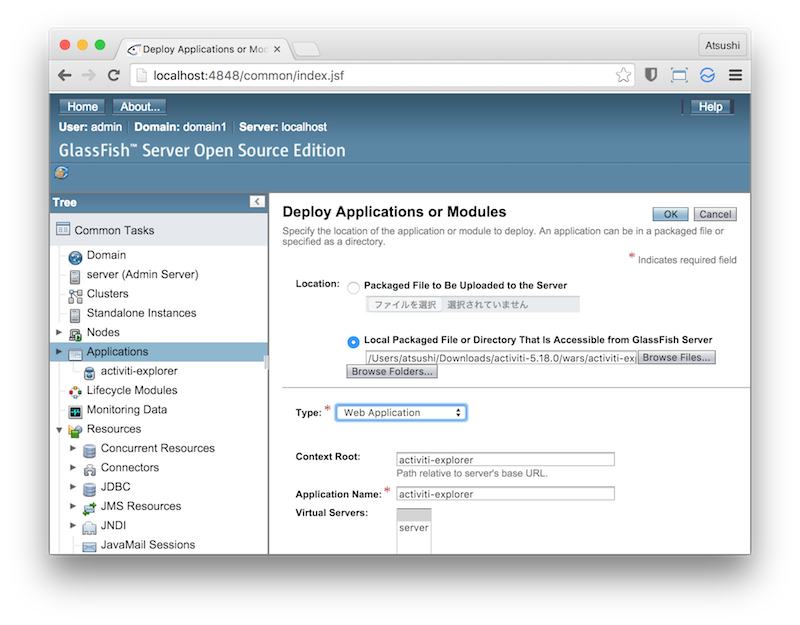Click the Monitoring Data tree icon
This screenshot has width=800, height=625.
pos(75,410)
